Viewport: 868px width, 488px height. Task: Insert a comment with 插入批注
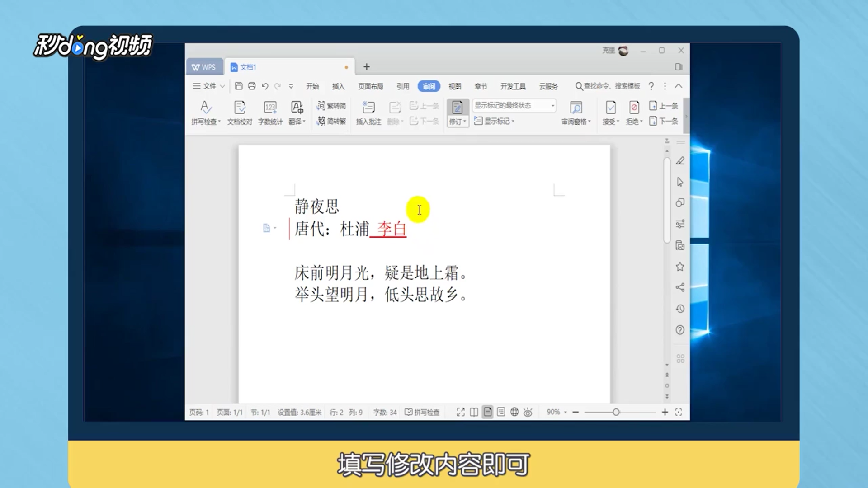[x=368, y=113]
